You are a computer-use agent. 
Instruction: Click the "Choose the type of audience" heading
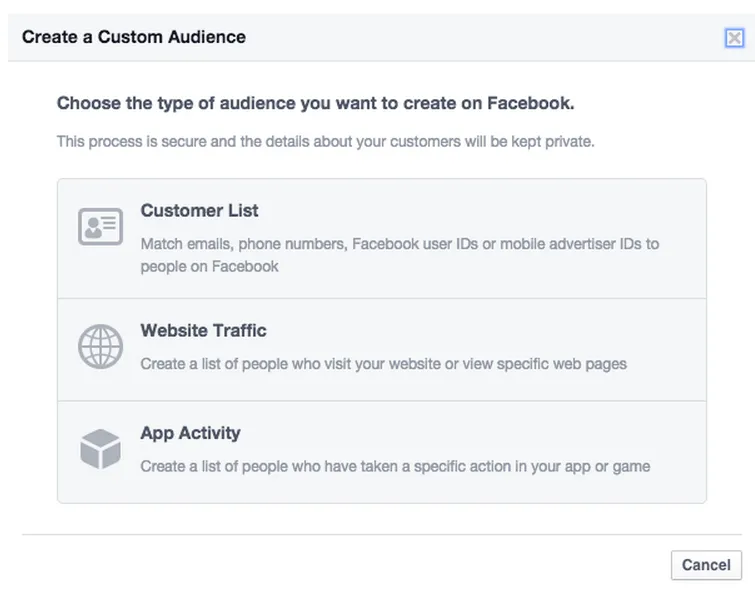pos(315,103)
